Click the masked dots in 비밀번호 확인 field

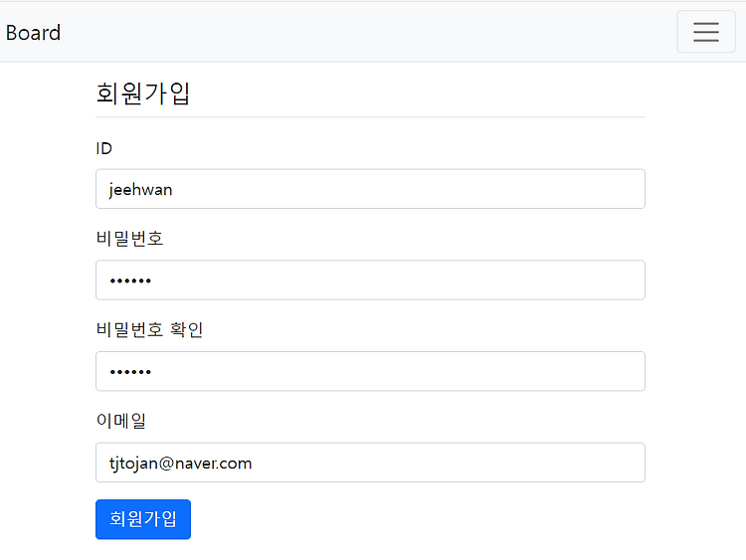130,372
